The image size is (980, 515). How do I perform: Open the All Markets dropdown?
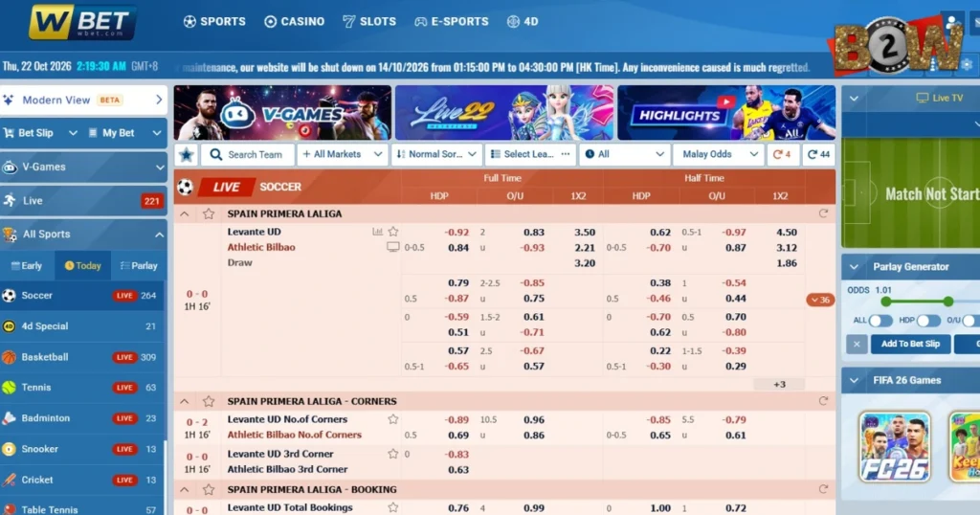tap(342, 154)
